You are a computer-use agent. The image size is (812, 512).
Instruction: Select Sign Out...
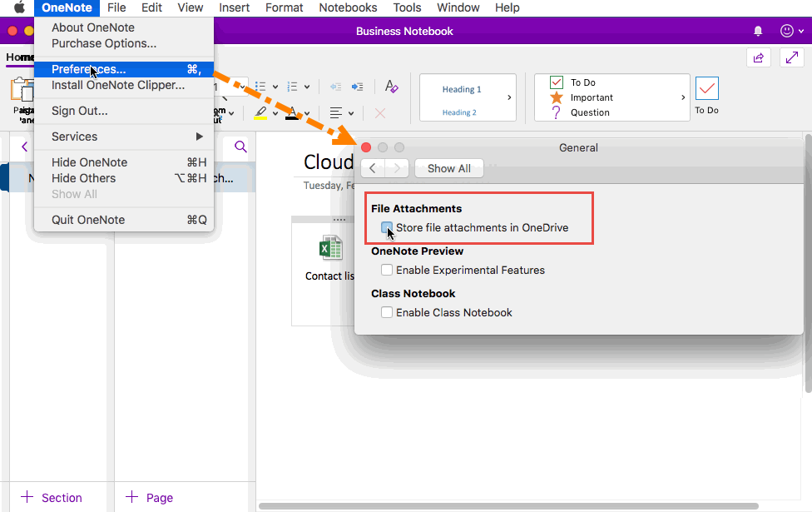pyautogui.click(x=124, y=111)
